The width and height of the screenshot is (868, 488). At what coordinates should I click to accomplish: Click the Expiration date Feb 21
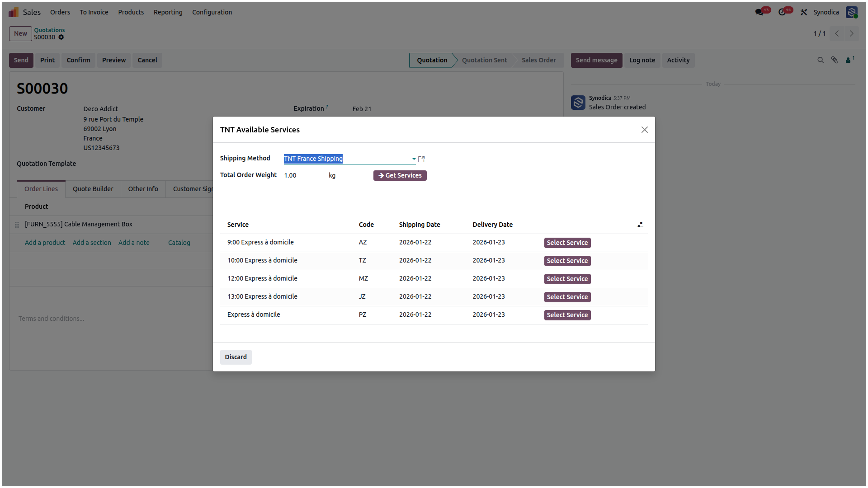(362, 109)
